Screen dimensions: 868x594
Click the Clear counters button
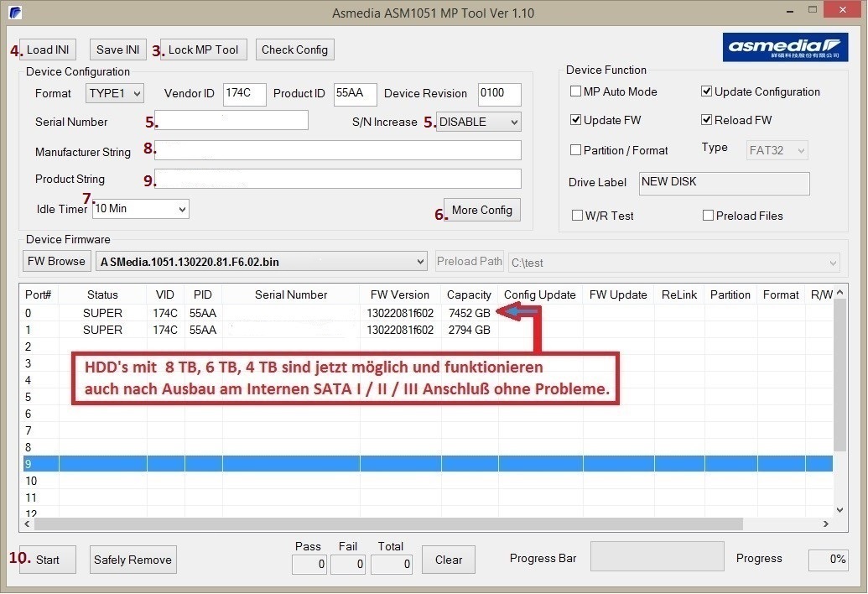(x=449, y=560)
